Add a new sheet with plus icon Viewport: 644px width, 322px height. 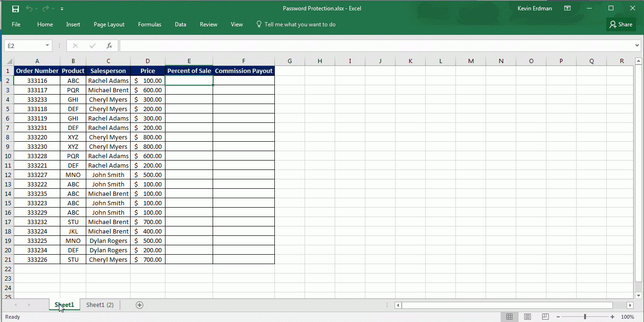(140, 305)
